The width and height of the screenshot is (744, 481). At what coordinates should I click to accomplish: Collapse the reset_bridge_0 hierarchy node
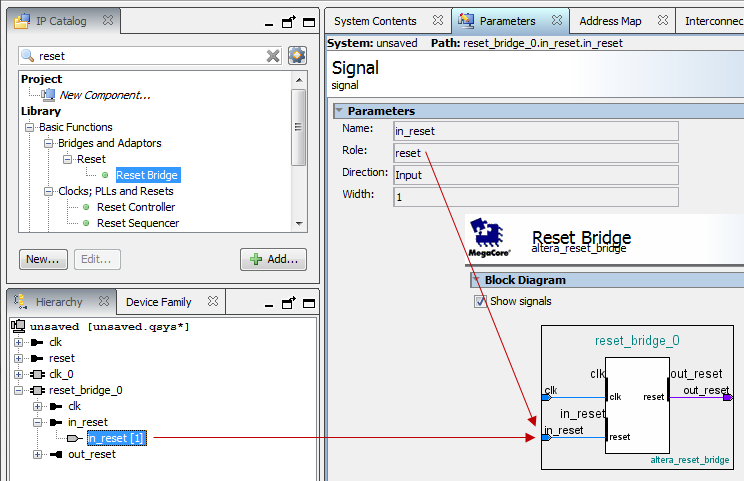coord(18,390)
